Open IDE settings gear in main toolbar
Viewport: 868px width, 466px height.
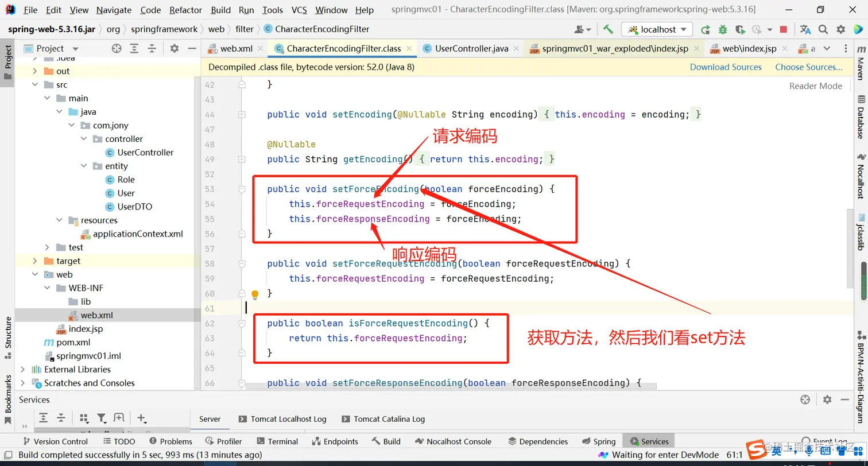pyautogui.click(x=841, y=29)
